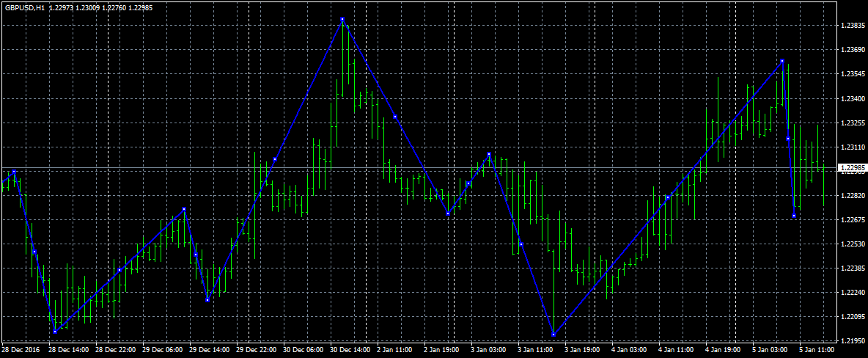Click the 28 Dec 2016 date label
Image resolution: width=868 pixels, height=358 pixels.
(x=19, y=350)
